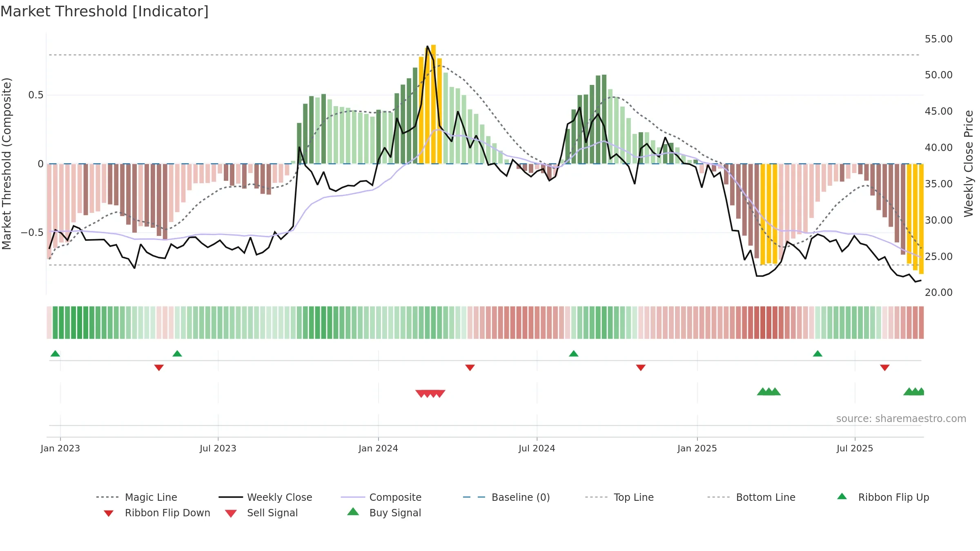The width and height of the screenshot is (980, 551).
Task: Click the yellow bars at the March 2025 trough
Action: tap(768, 214)
